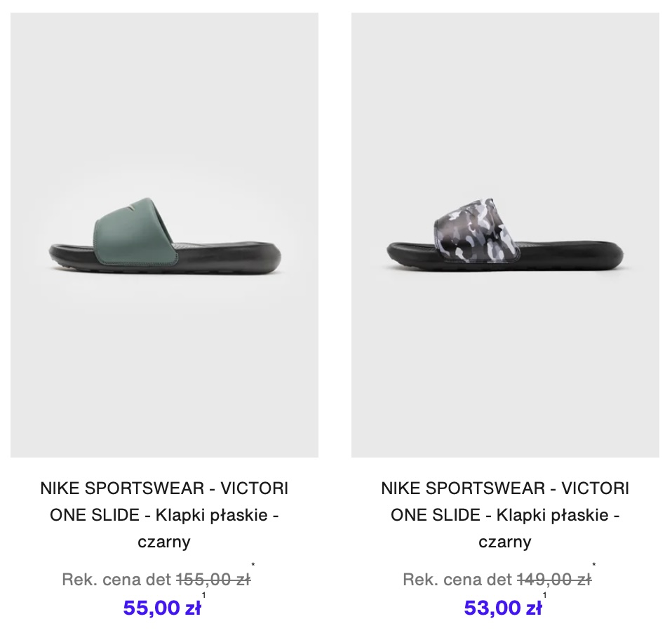Click "Rek. cena det" label under the green slide

tap(116, 580)
